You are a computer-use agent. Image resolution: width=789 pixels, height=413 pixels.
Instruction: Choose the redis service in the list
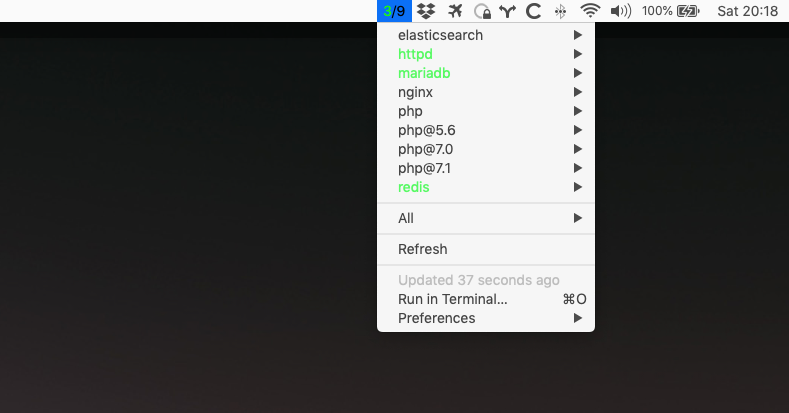pyautogui.click(x=414, y=187)
